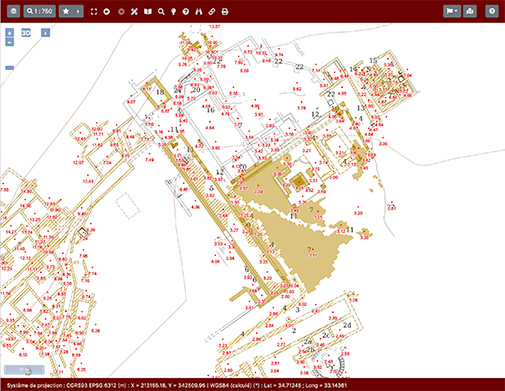This screenshot has height=391, width=505.
Task: Select the binoculars search tool
Action: tap(199, 12)
